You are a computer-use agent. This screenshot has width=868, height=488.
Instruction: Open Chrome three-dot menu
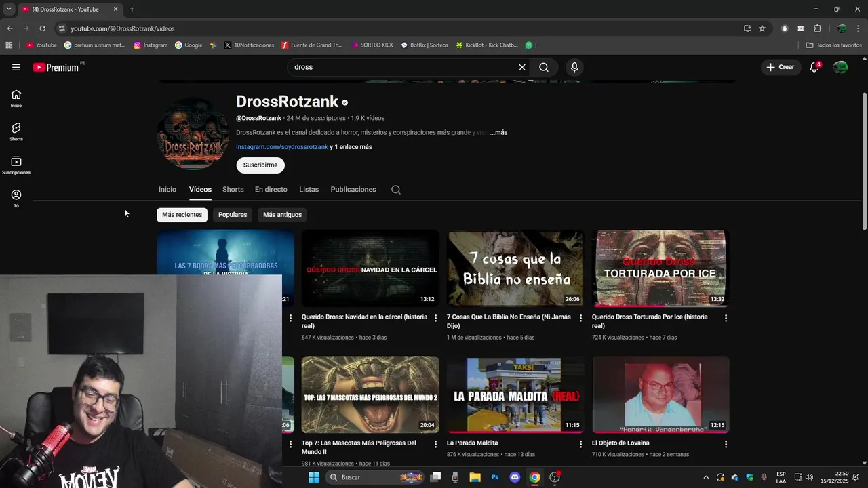pos(859,28)
